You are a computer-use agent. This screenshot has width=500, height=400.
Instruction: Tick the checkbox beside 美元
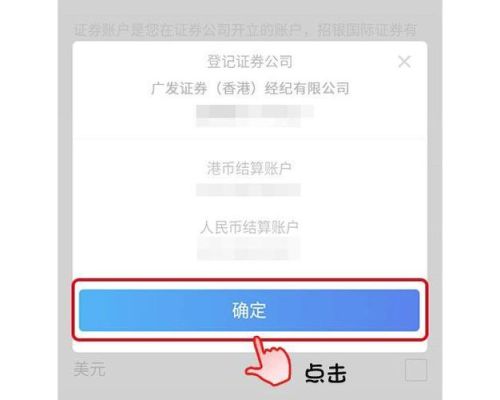(x=416, y=370)
